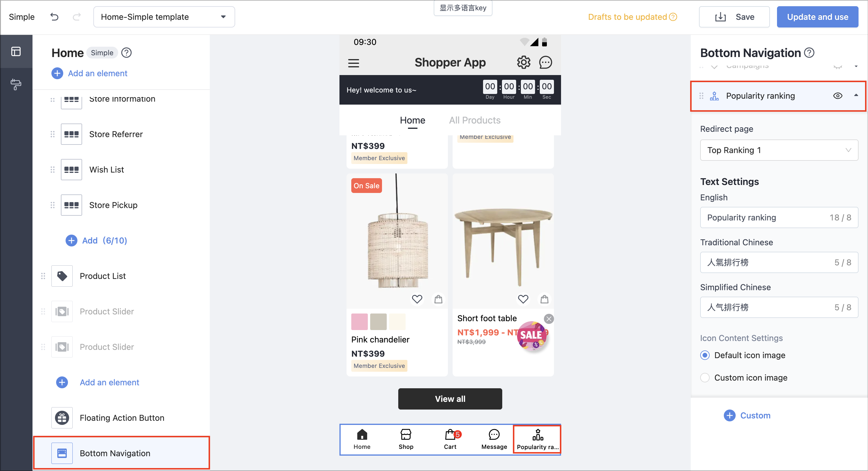Toggle visibility of Popularity ranking item

click(x=838, y=96)
